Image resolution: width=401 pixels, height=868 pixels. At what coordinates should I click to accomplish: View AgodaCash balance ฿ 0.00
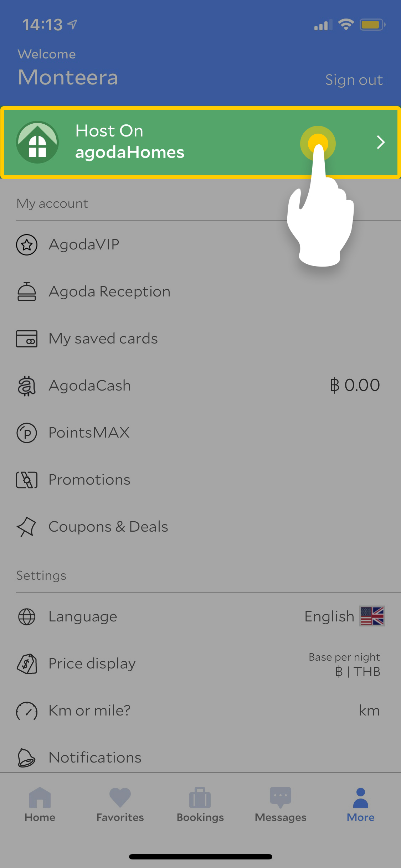(355, 386)
